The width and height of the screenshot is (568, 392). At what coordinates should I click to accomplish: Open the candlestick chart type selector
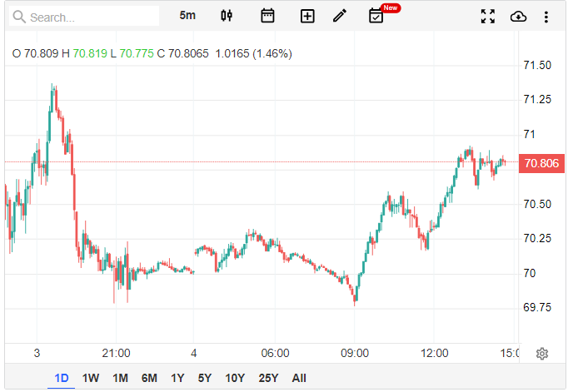pos(227,16)
